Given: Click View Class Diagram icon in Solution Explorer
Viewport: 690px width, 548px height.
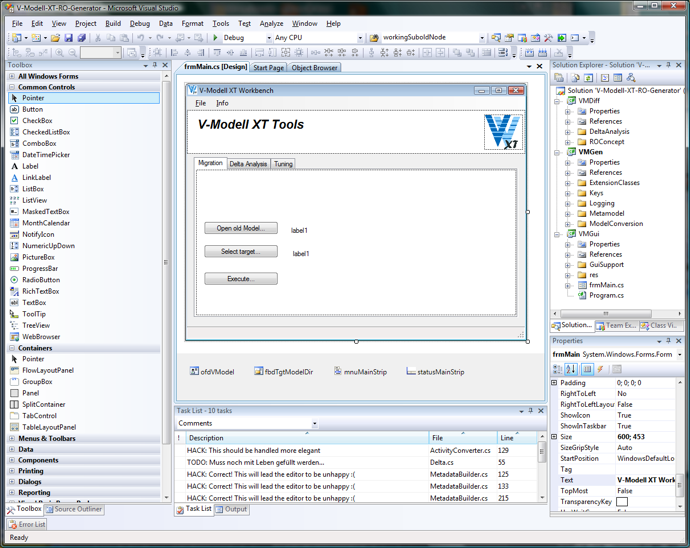Looking at the screenshot, I should pyautogui.click(x=631, y=78).
